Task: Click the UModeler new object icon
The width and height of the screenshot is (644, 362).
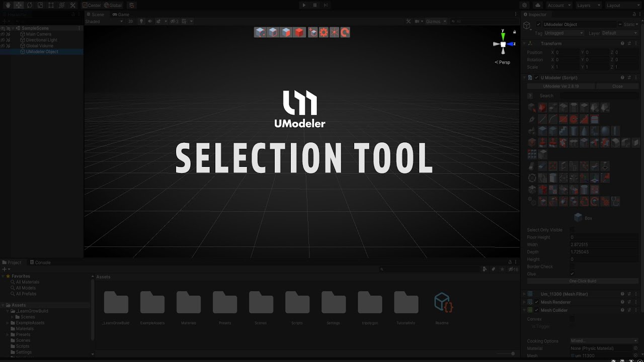Action: [x=312, y=32]
